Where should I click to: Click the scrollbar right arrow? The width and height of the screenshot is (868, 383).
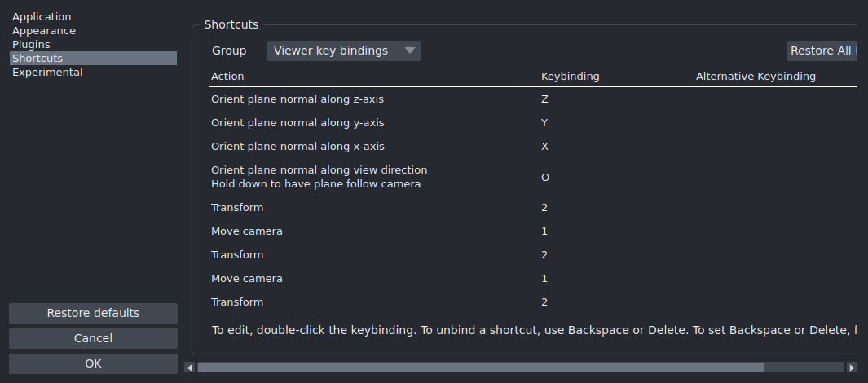(852, 368)
